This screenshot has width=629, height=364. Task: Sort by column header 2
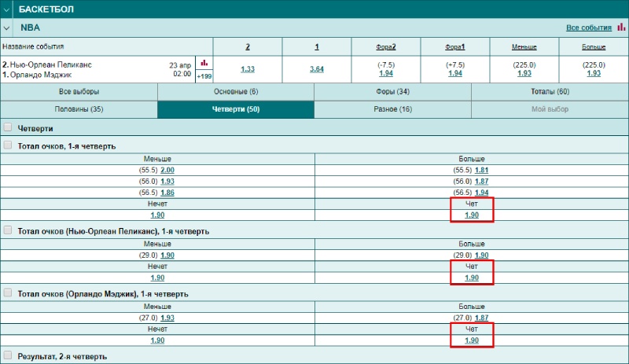point(248,46)
